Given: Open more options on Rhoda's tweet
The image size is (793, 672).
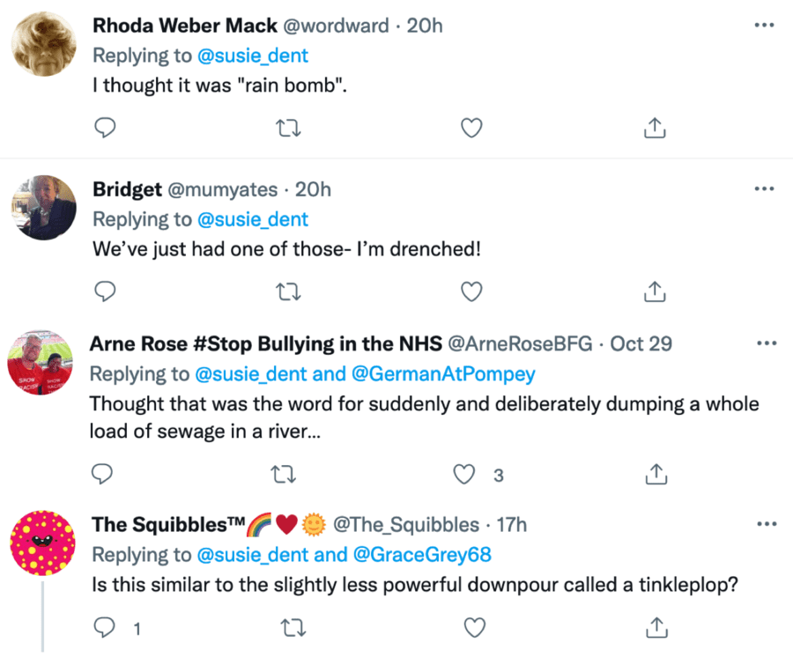Looking at the screenshot, I should [764, 26].
